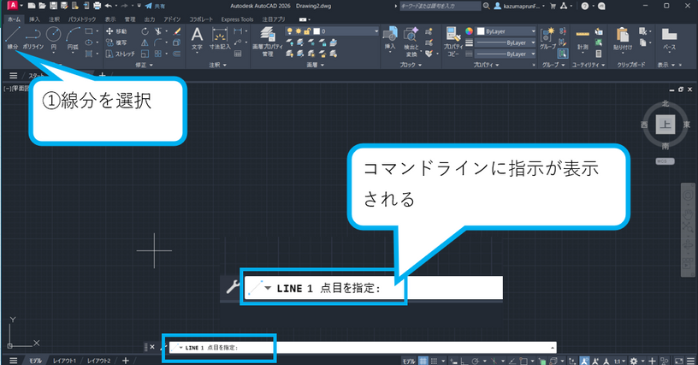Open the 表示 (View) ribbon tab
Viewport: 698px width, 365px height.
(x=110, y=19)
